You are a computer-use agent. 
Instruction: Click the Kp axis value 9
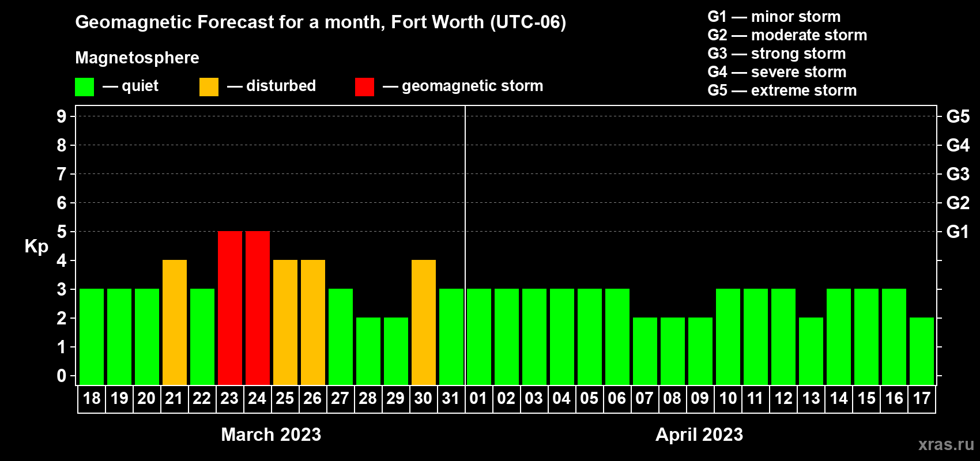click(62, 116)
